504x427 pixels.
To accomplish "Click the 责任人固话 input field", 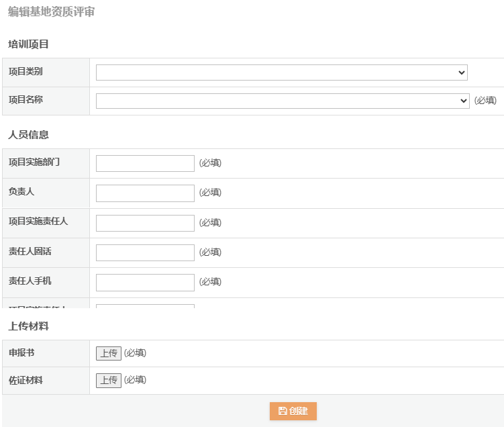I will pos(145,252).
